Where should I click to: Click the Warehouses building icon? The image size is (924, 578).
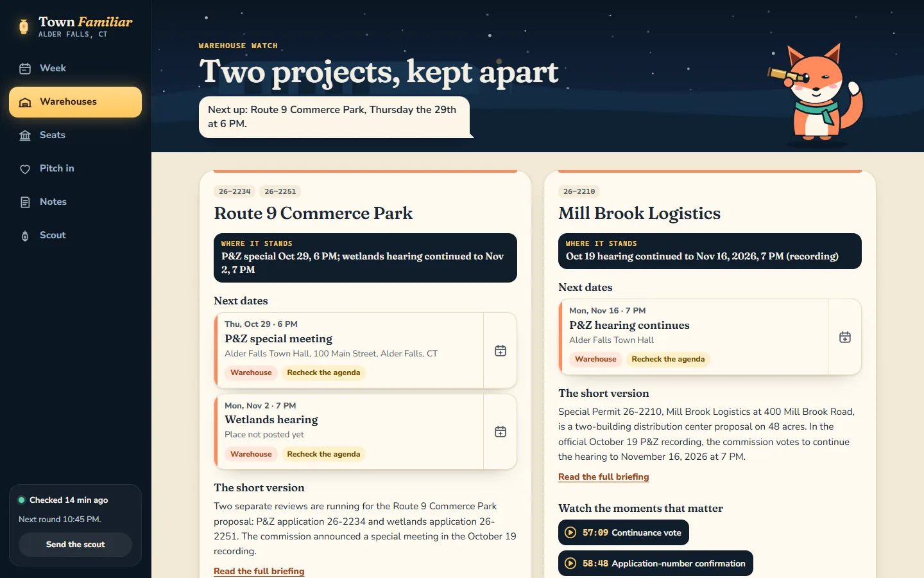(25, 102)
